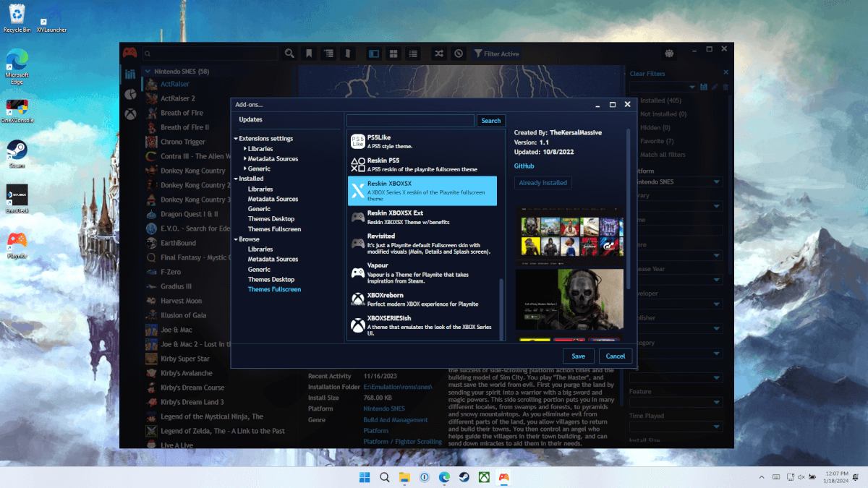
Task: Toggle the Not Installed (0) filter
Action: click(x=663, y=114)
